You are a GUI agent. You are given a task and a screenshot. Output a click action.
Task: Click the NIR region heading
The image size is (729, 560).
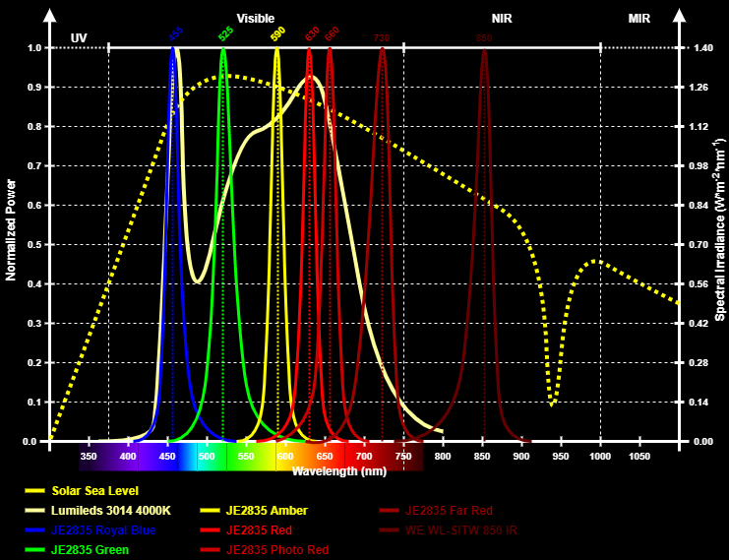pyautogui.click(x=502, y=19)
